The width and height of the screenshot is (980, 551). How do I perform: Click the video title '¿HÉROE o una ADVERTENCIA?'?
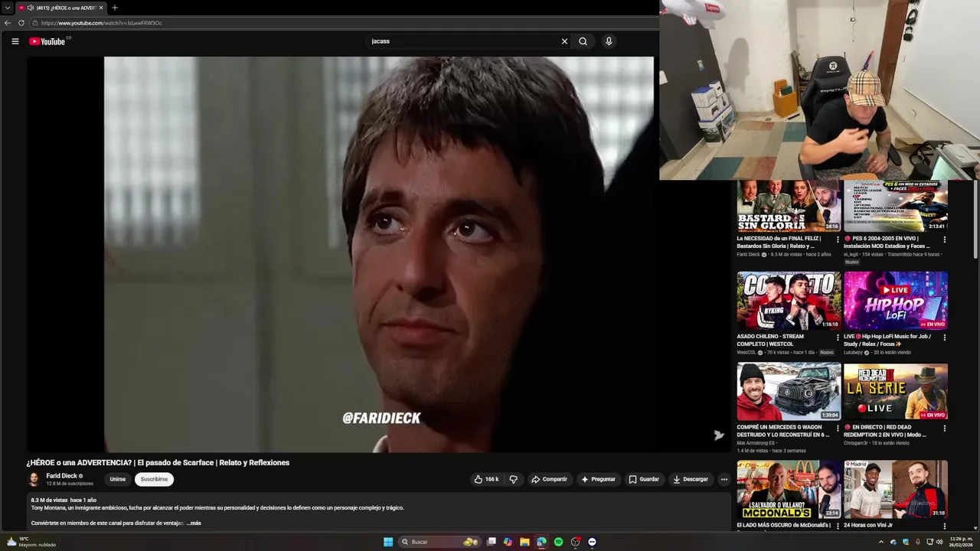[158, 462]
